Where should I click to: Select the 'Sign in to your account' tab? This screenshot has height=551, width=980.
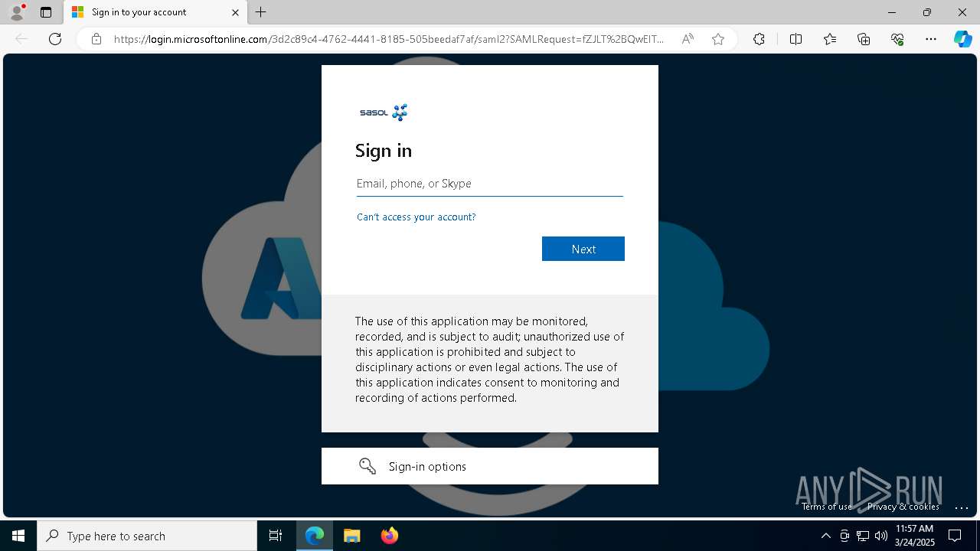point(155,12)
